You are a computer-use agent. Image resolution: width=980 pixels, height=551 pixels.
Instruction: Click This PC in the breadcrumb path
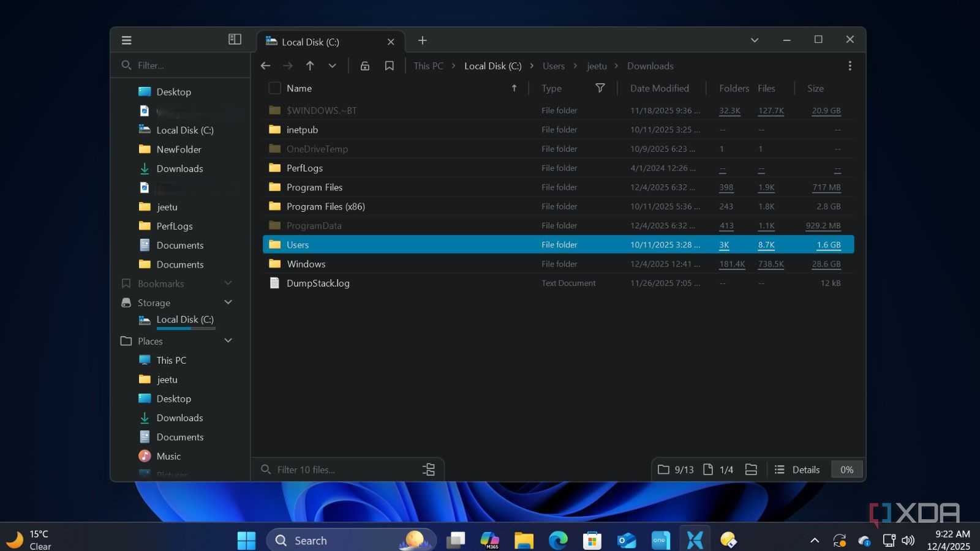[428, 66]
